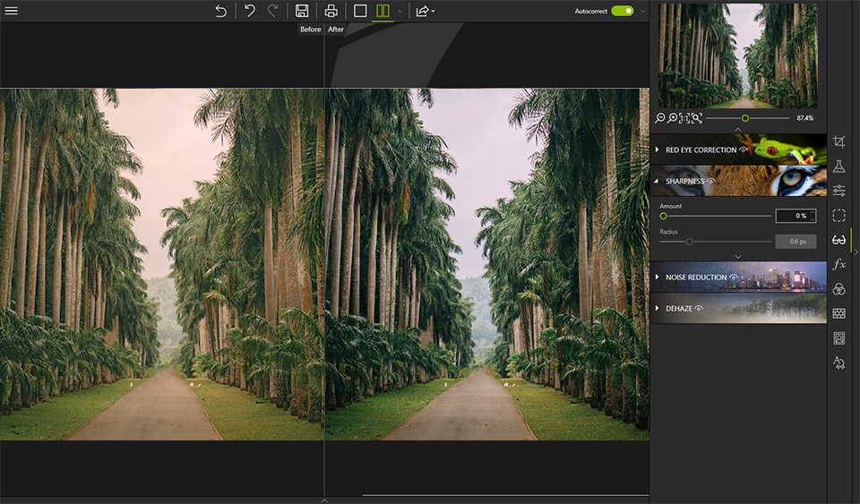Click the Before preview image

(162, 264)
